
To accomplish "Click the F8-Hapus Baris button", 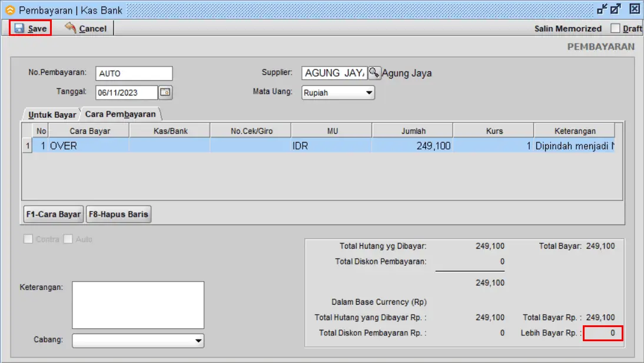I will pyautogui.click(x=118, y=214).
